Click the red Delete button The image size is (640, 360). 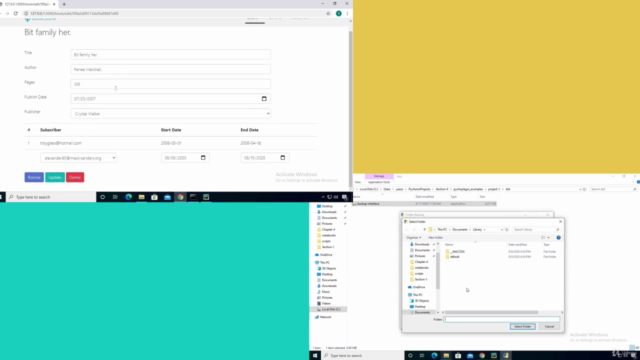[75, 177]
